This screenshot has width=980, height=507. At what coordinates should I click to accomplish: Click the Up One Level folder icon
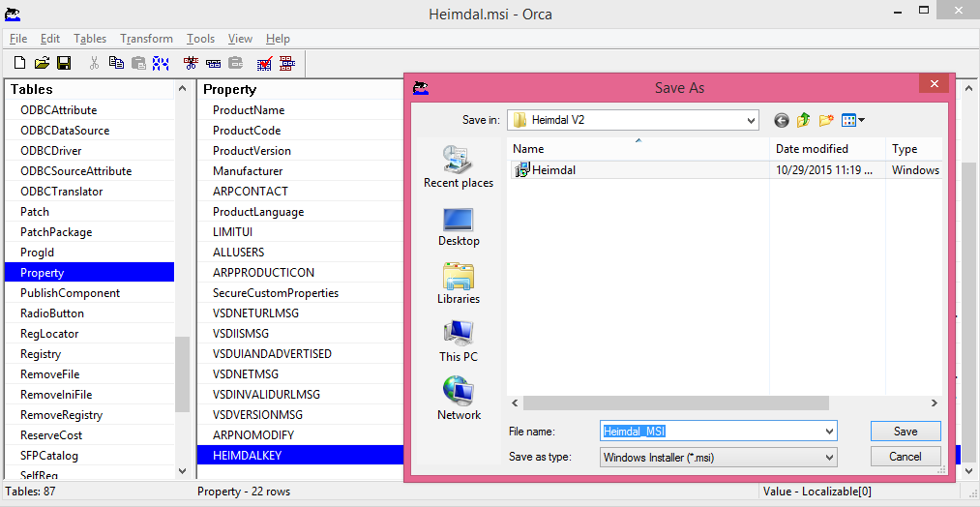[804, 120]
